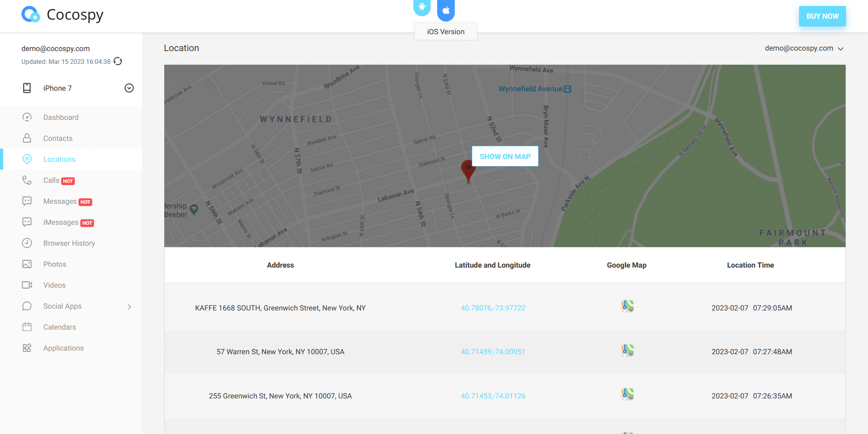The width and height of the screenshot is (868, 434).
Task: Open coordinates link 40.71453,-74.01126
Action: [x=493, y=396]
